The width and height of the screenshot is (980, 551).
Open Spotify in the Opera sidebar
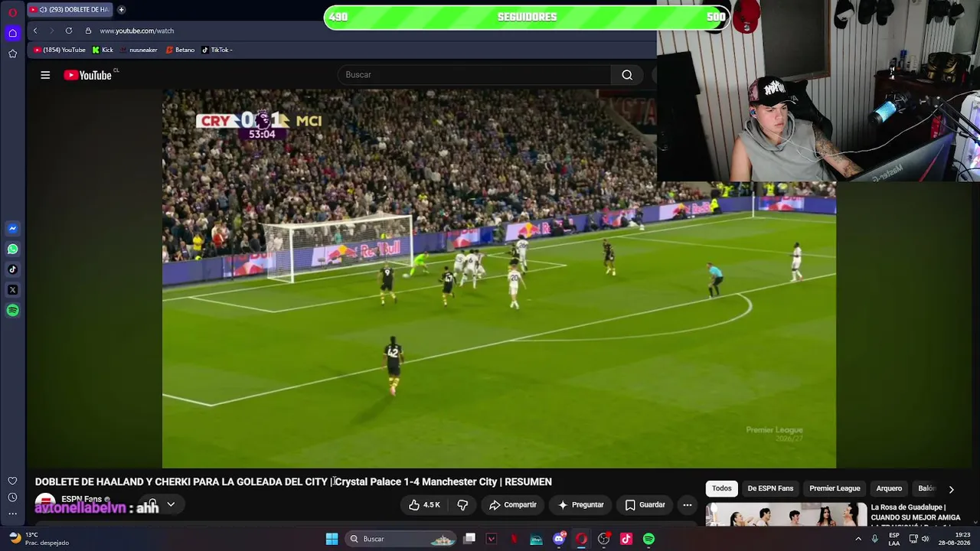12,310
